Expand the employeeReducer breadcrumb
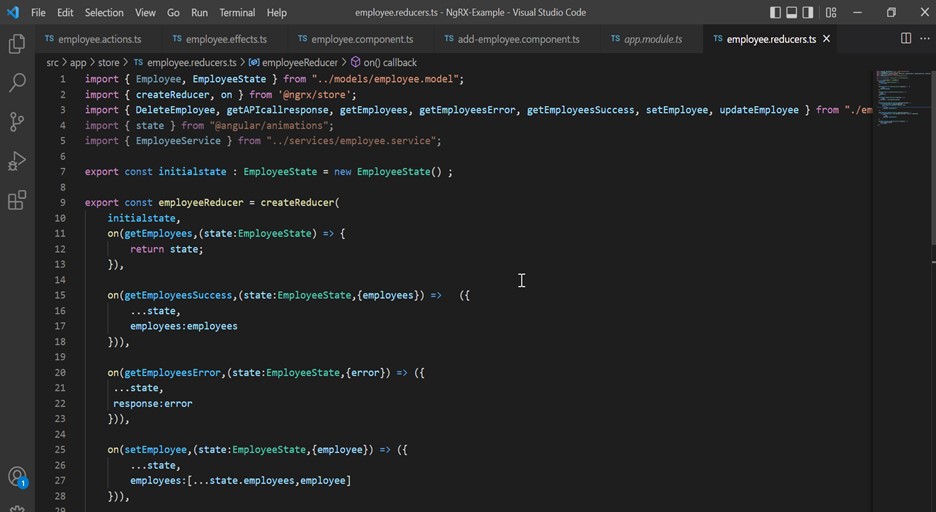The width and height of the screenshot is (936, 512). click(x=299, y=62)
